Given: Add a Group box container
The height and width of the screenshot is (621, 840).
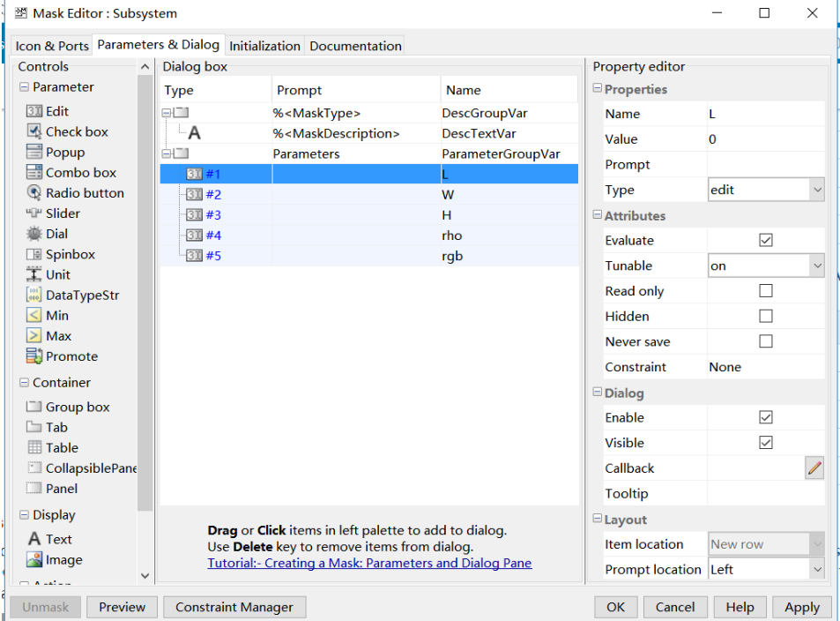Looking at the screenshot, I should [68, 407].
